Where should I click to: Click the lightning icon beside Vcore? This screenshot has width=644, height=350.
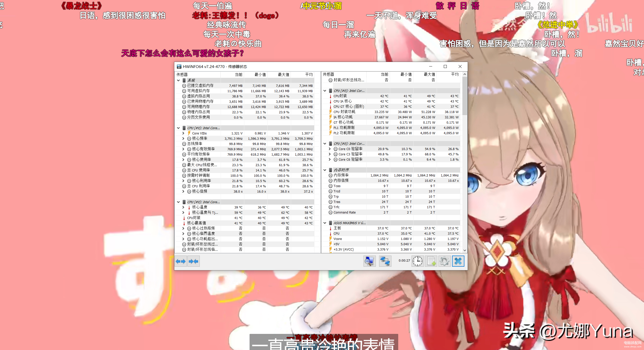[331, 239]
